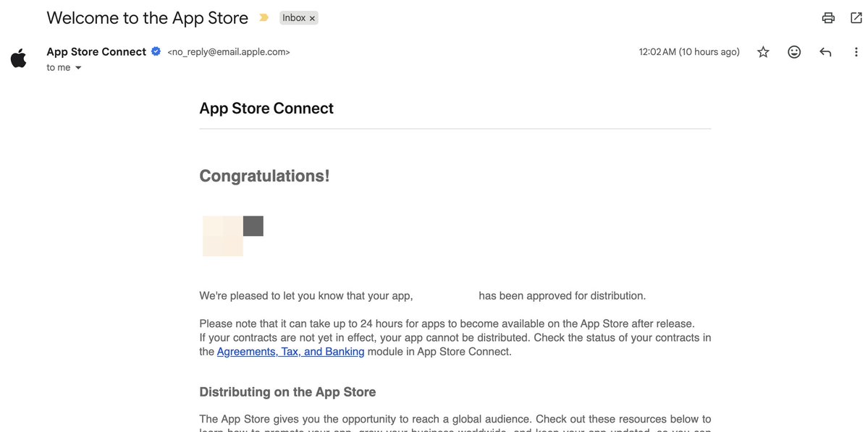Screen dimensions: 868x432
Task: Print this email using printer icon
Action: 828,18
